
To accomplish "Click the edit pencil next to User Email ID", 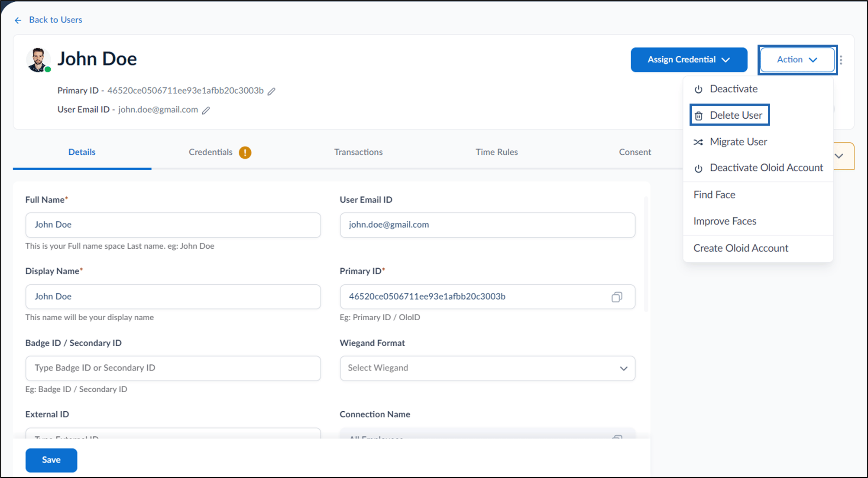I will [x=206, y=110].
